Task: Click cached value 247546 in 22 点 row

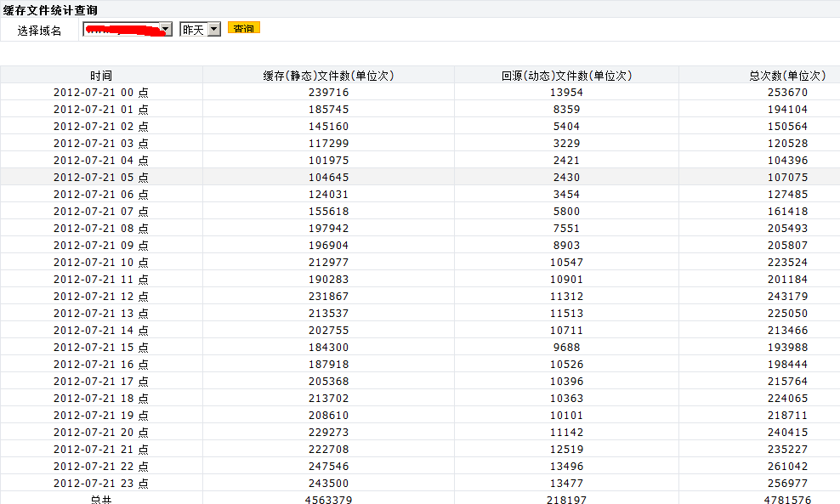Action: (x=328, y=467)
